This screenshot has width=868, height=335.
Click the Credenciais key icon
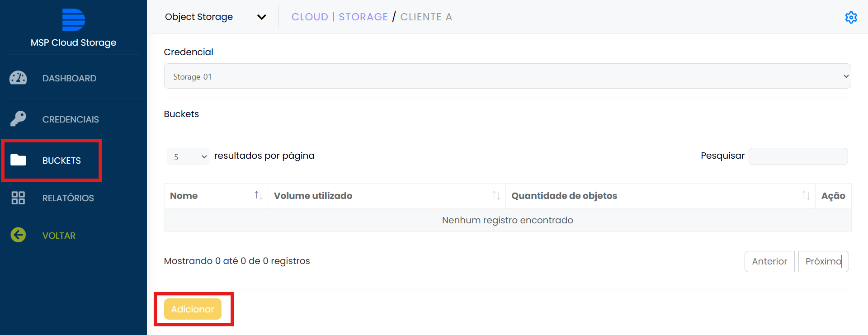(18, 119)
